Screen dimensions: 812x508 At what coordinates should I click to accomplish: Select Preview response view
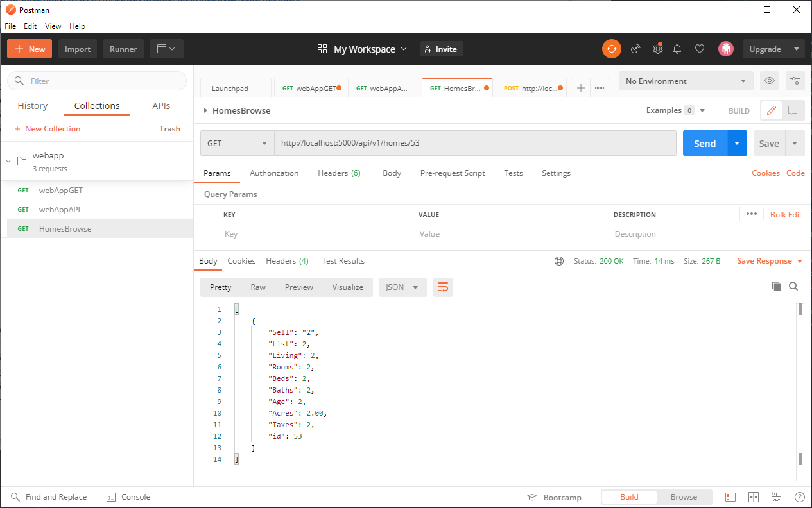[x=298, y=287]
